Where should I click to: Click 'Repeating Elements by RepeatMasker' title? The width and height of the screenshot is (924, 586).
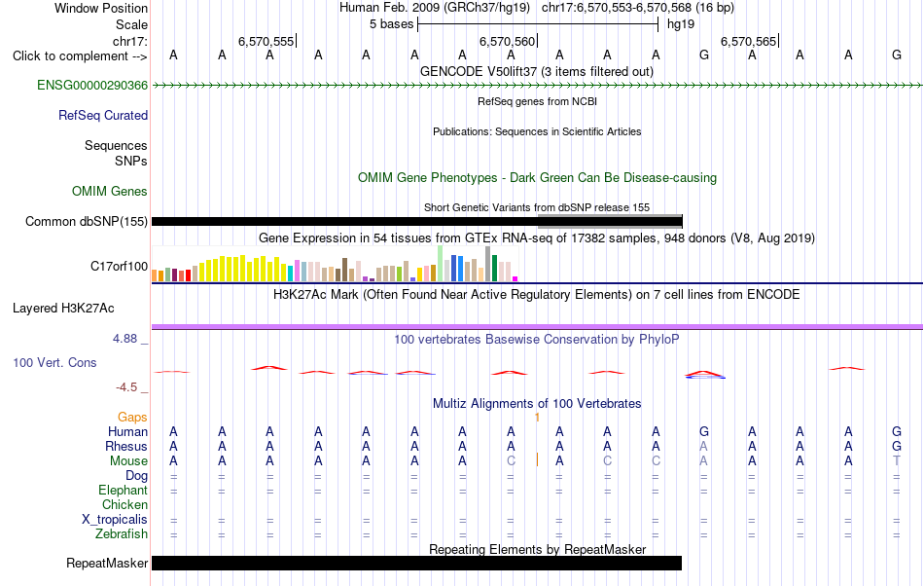pos(538,549)
